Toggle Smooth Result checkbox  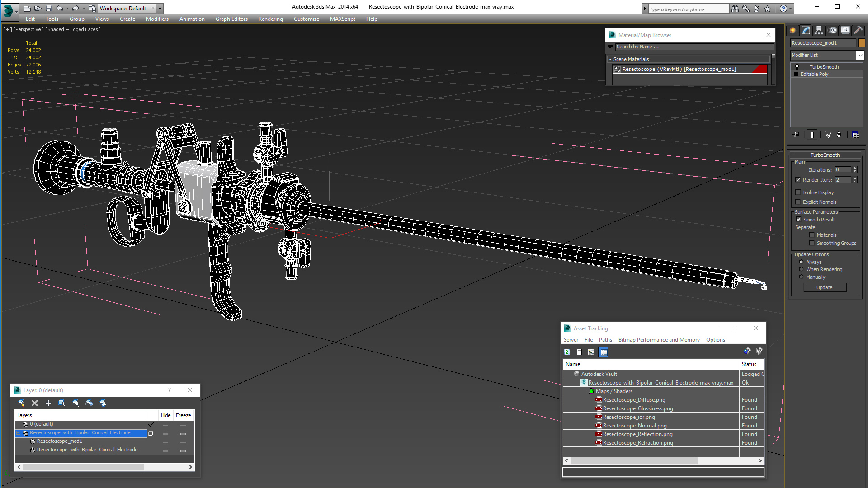click(x=798, y=220)
